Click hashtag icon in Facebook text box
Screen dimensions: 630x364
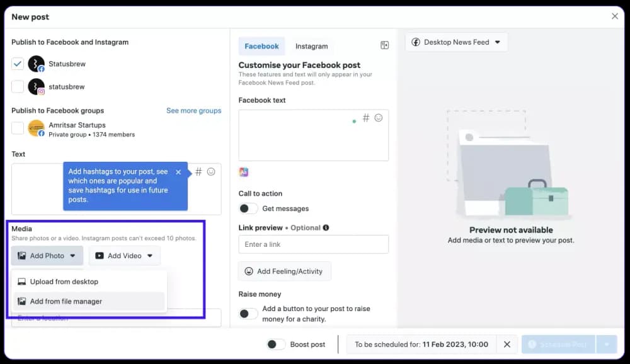366,118
